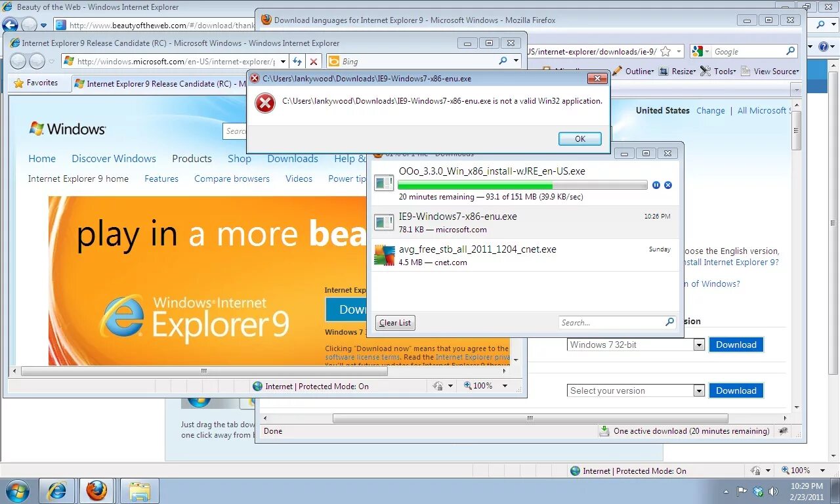This screenshot has width=840, height=504.
Task: Click the Firefox Google search magnifier
Action: tap(791, 51)
